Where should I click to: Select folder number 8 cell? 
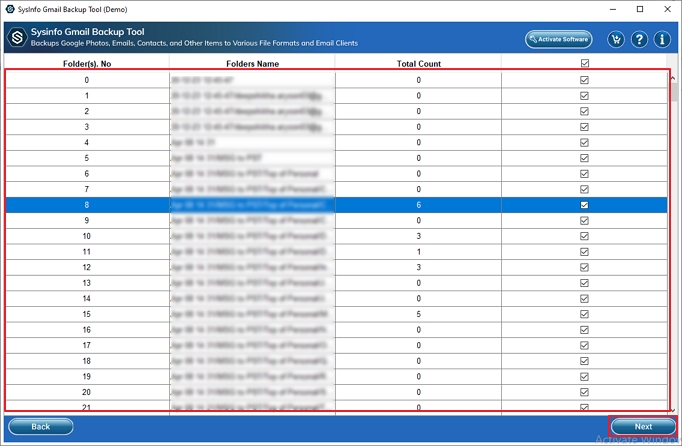[x=87, y=205]
